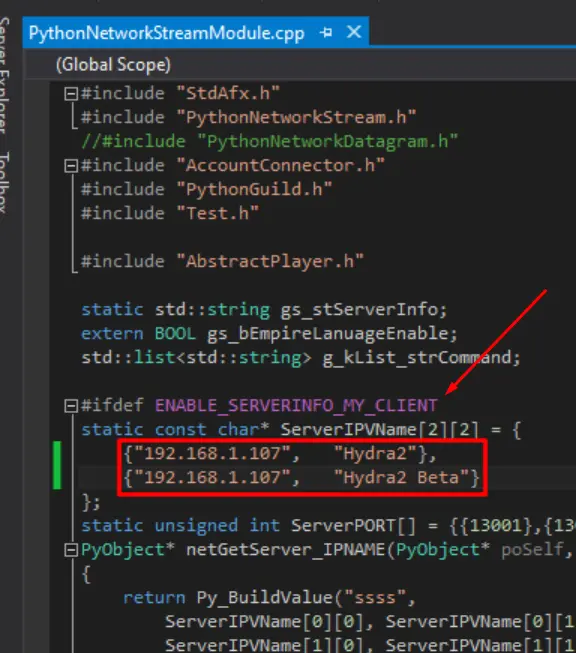This screenshot has width=576, height=653.
Task: Click the "192.168.1.107" string beside "Hydra2 Beta"
Action: point(212,478)
